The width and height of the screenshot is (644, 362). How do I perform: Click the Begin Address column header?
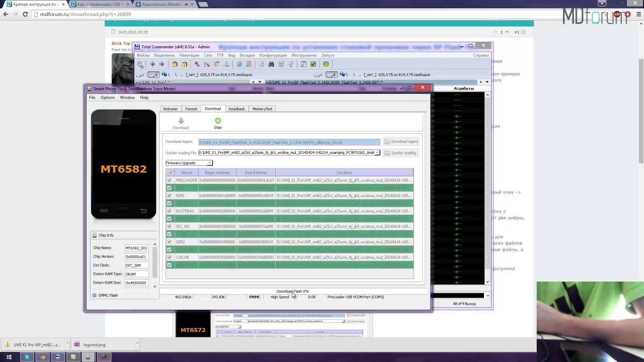coord(217,172)
